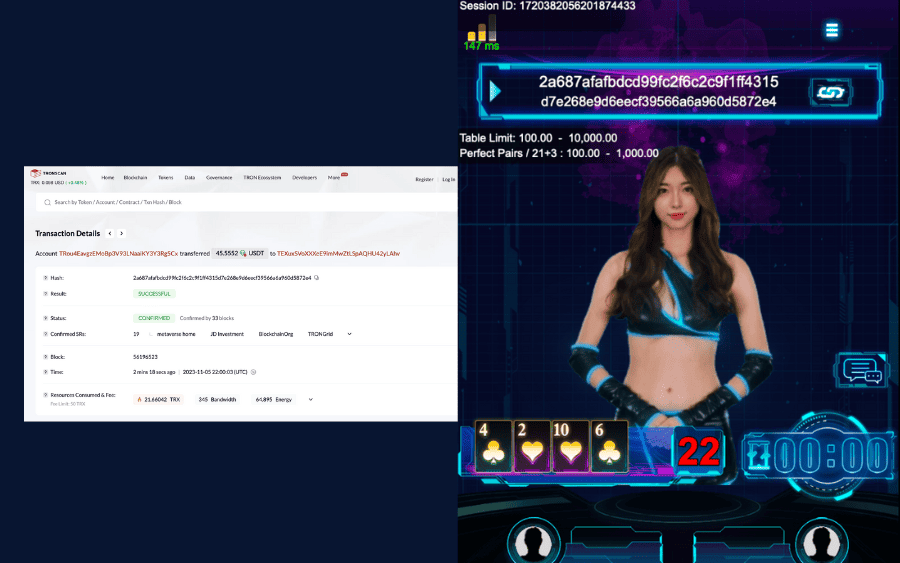This screenshot has width=900, height=563.
Task: Click the TRONSCAN logo
Action: pos(50,173)
